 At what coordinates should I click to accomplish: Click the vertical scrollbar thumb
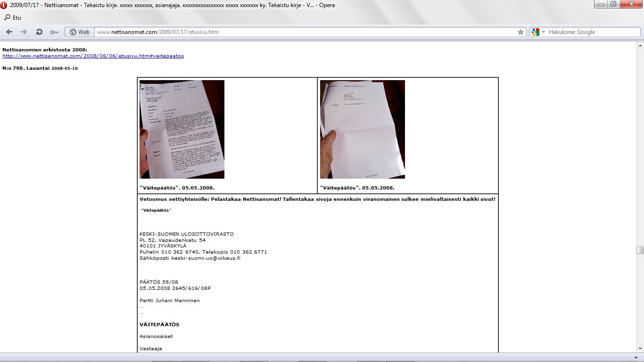point(640,250)
